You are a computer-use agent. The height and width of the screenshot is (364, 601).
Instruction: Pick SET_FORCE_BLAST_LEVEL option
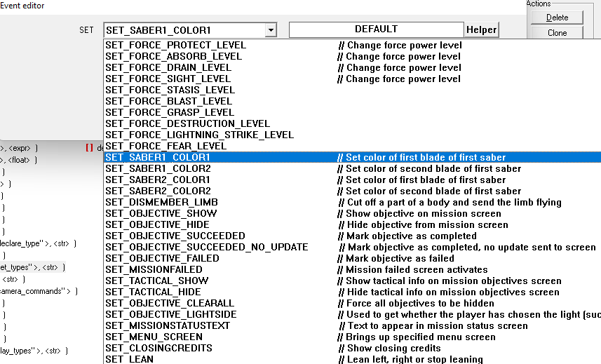[x=352, y=101]
